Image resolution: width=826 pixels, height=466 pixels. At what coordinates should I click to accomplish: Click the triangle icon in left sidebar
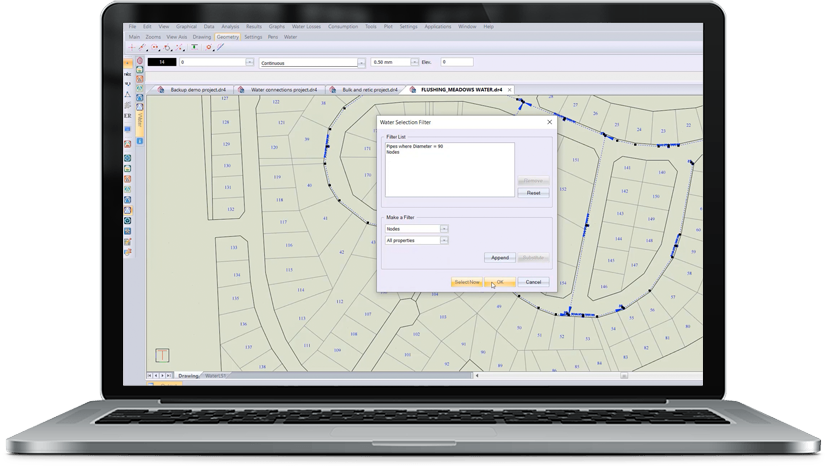(x=127, y=95)
